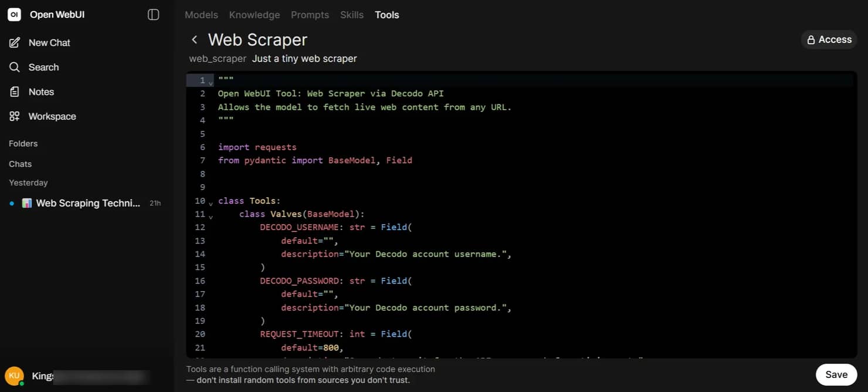Viewport: 868px width, 392px height.
Task: Click the chart emoji of Web Scraping chat
Action: (27, 203)
